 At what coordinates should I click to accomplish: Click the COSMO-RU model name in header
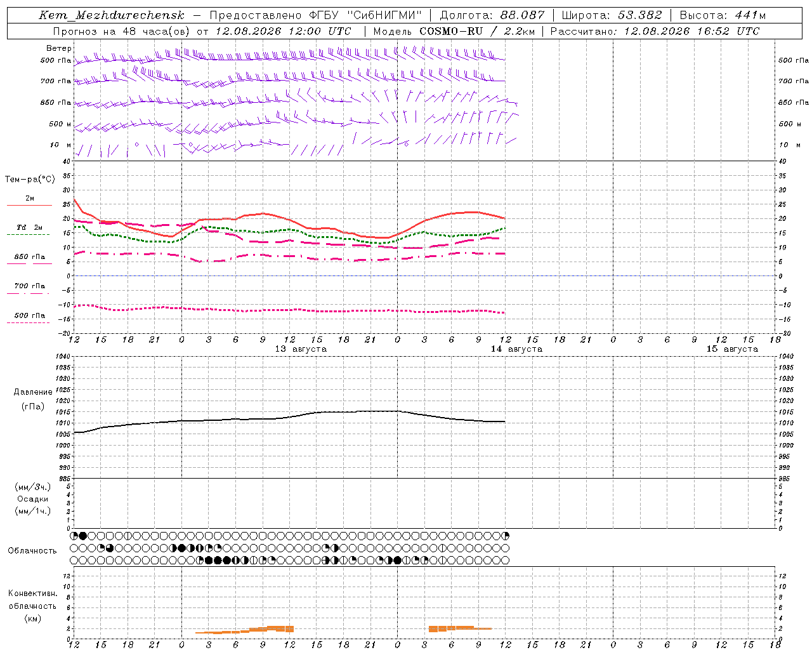[451, 31]
